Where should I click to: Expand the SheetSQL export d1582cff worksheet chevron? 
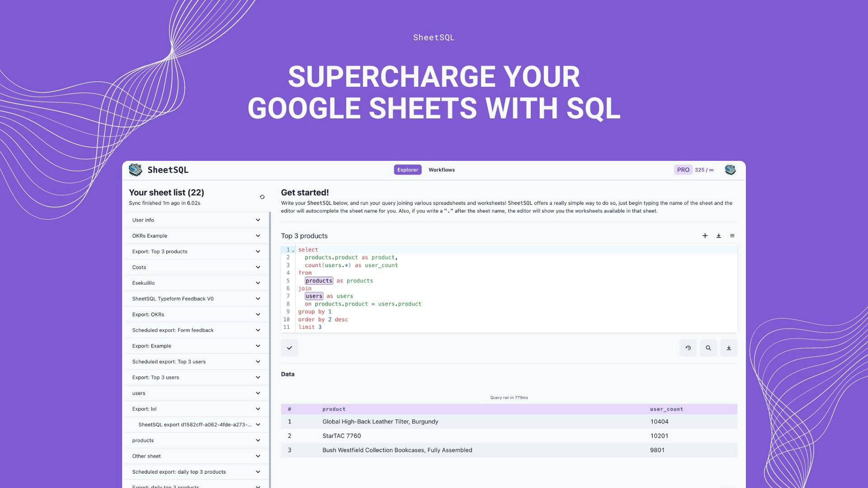(258, 425)
